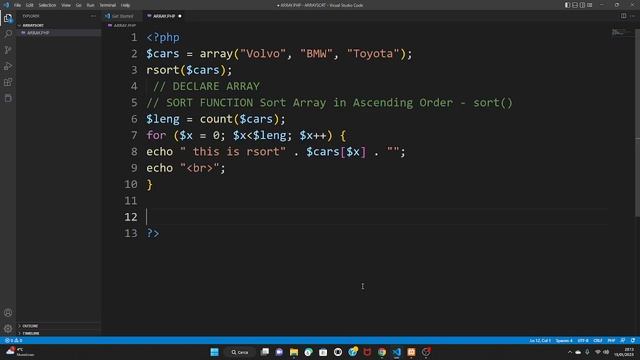Open the Manage gear icon
This screenshot has height=360, width=640.
pos(8,329)
